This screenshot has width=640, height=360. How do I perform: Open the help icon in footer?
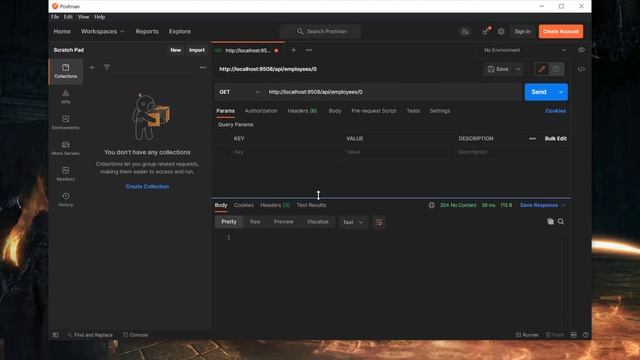tap(586, 335)
